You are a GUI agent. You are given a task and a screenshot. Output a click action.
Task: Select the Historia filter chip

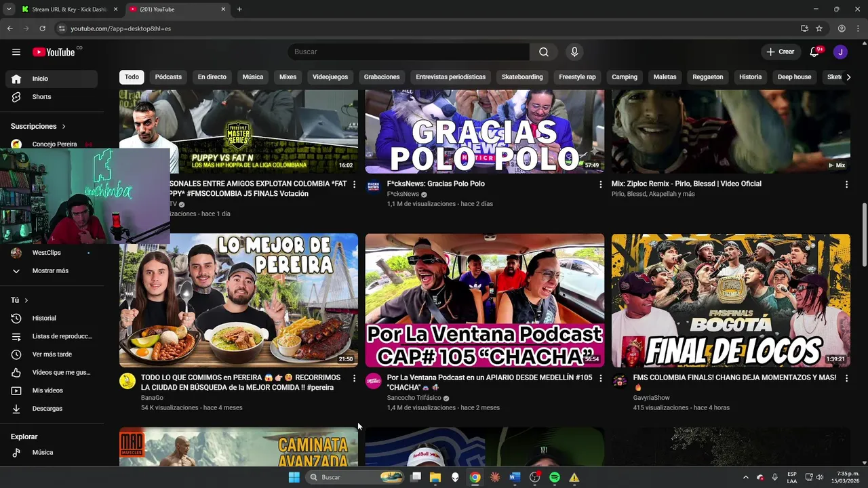point(751,77)
